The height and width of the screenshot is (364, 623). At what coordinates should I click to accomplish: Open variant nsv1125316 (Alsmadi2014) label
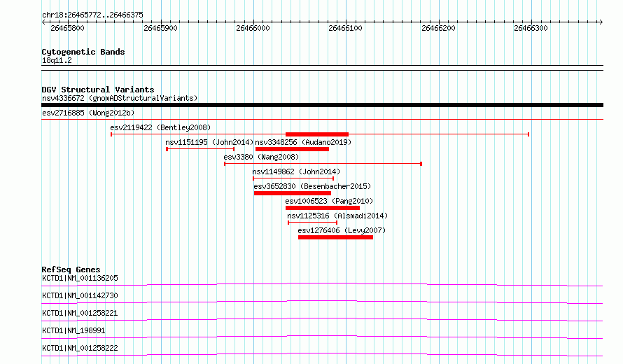337,216
